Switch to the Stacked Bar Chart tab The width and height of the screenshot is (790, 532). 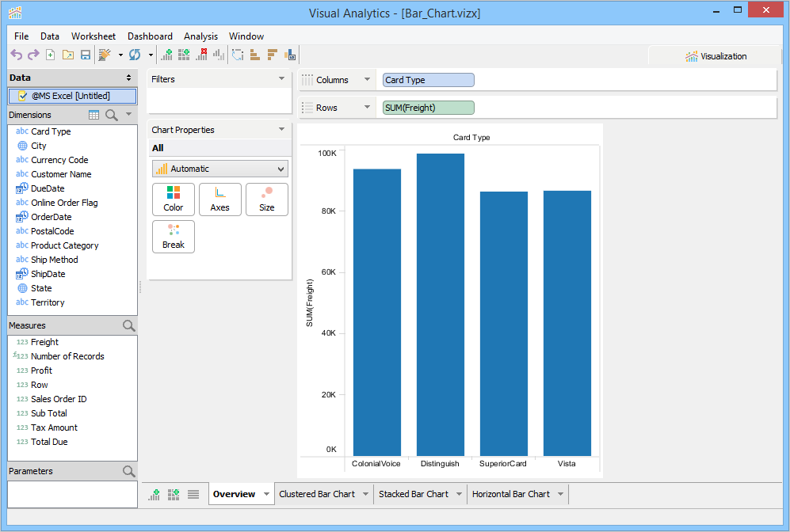[413, 494]
